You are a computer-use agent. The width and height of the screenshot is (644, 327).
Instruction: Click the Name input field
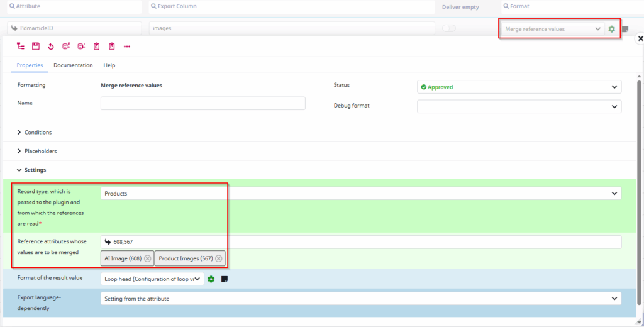click(x=203, y=103)
